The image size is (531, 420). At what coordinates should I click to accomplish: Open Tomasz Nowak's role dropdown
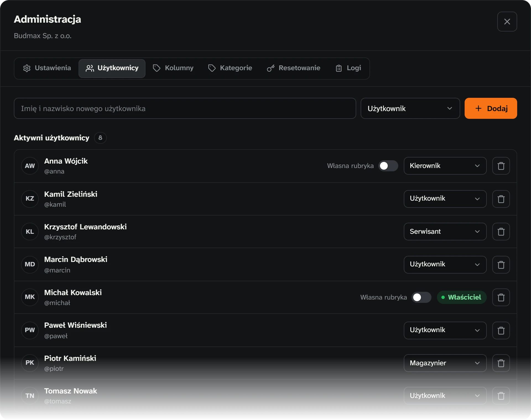(x=445, y=396)
